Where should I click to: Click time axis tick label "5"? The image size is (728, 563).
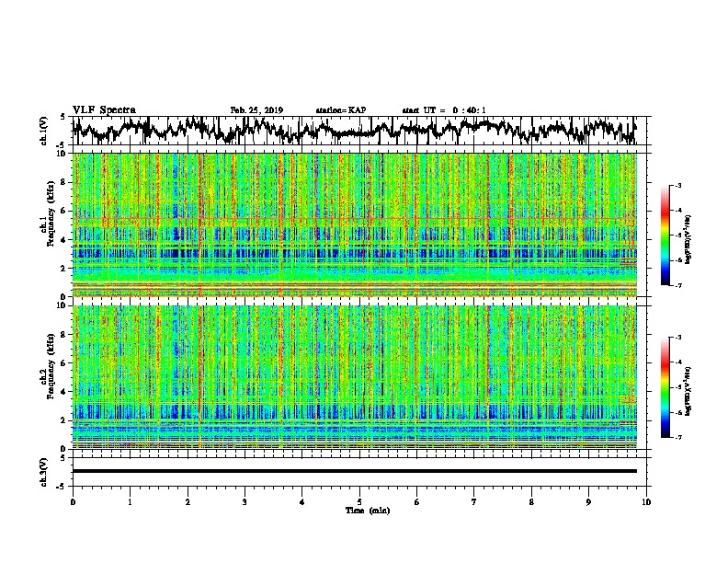click(359, 502)
